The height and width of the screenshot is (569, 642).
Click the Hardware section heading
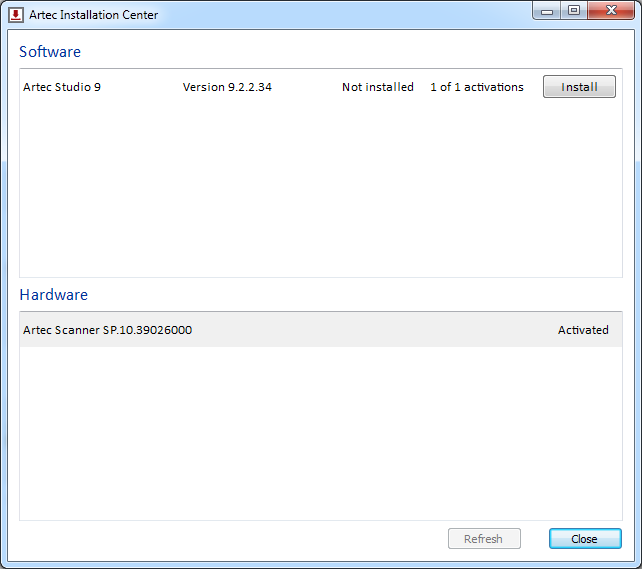pos(54,295)
